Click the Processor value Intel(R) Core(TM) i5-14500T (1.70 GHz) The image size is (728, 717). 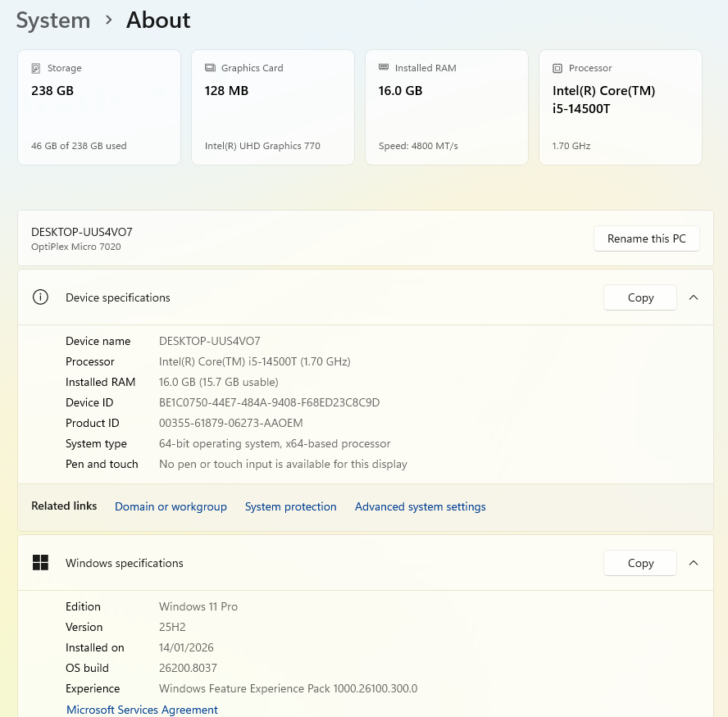[254, 361]
